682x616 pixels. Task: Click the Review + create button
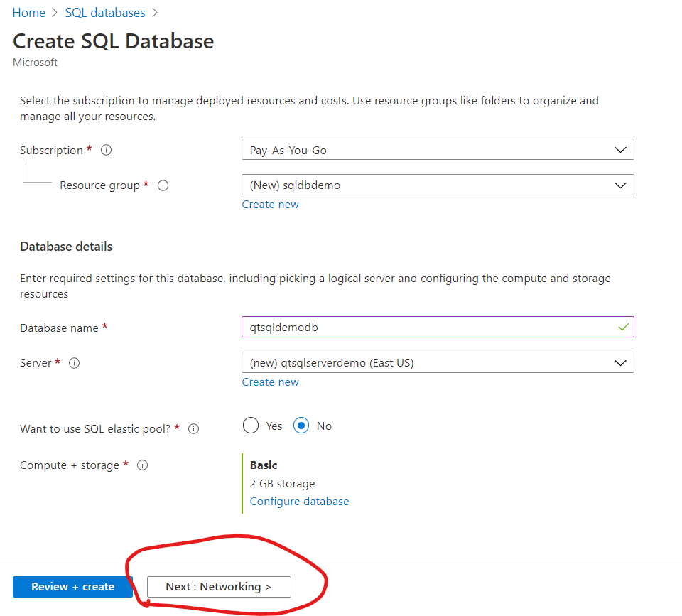72,586
